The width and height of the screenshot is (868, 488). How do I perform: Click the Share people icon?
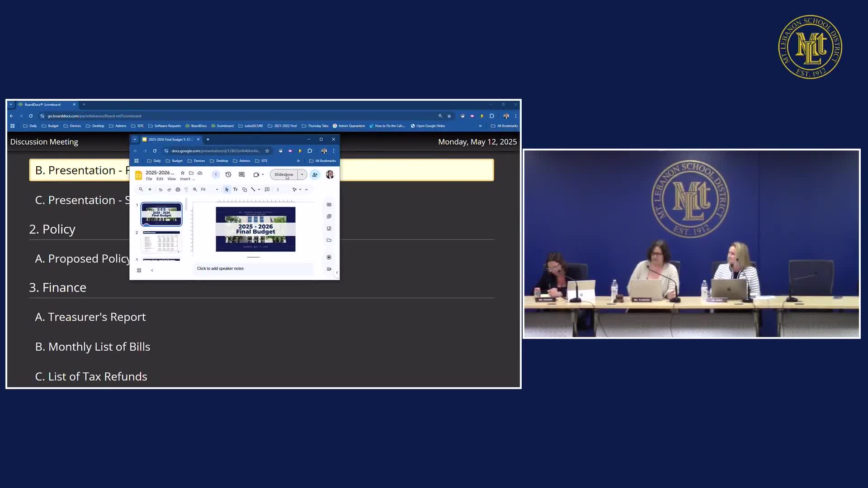pos(315,174)
